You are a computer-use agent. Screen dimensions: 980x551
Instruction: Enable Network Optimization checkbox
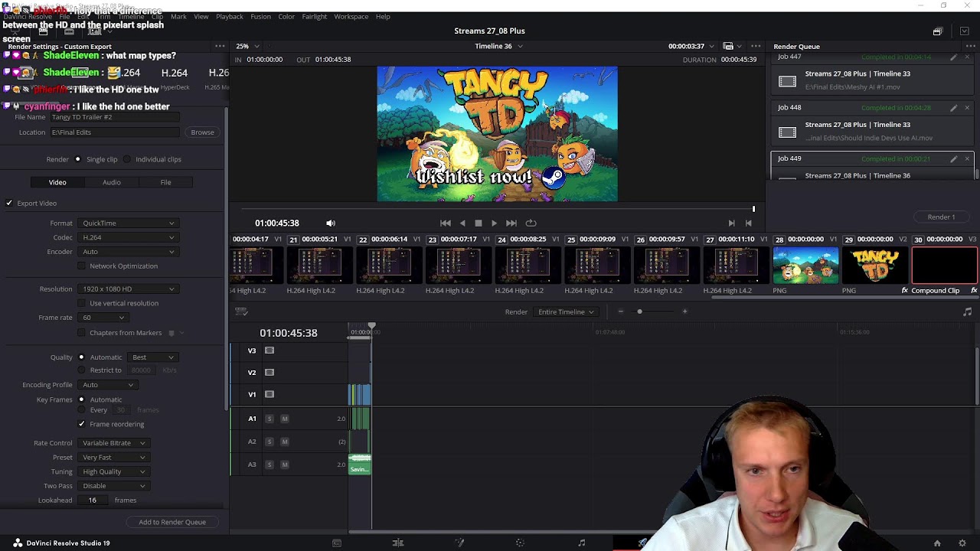coord(82,266)
